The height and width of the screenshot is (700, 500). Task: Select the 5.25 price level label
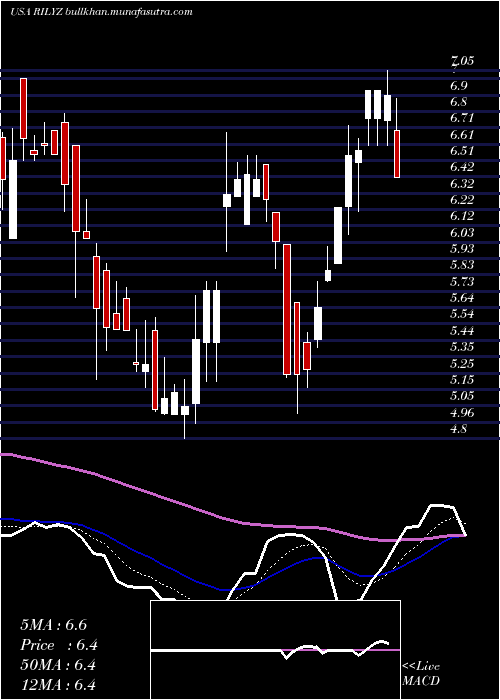pyautogui.click(x=461, y=363)
